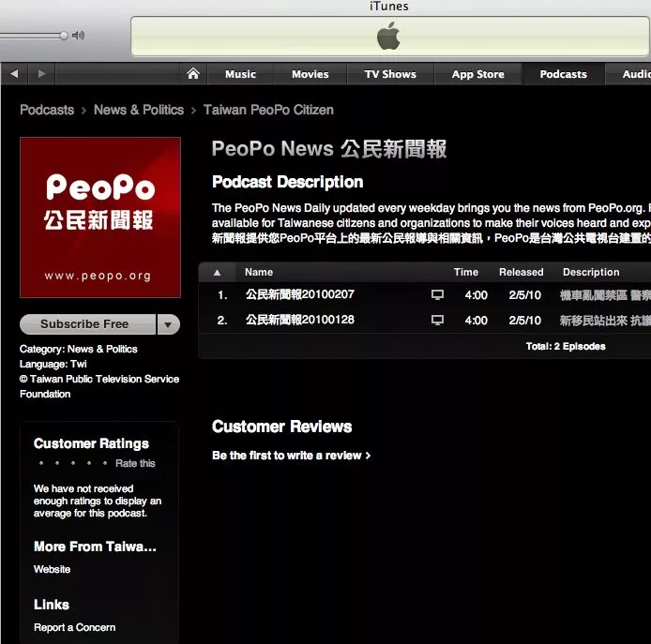Screen dimensions: 651x644
Task: Click Category: News & Politics text
Action: pyautogui.click(x=78, y=349)
